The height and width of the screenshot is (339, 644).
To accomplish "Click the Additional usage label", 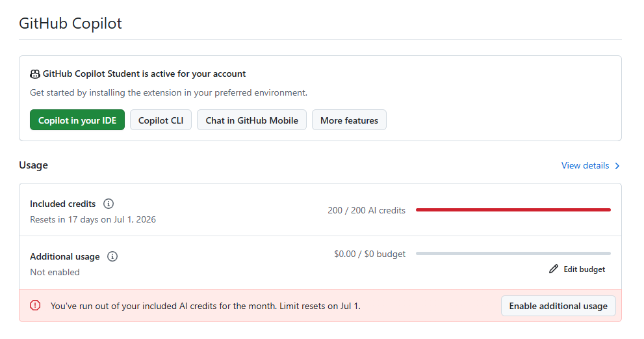I will point(64,256).
